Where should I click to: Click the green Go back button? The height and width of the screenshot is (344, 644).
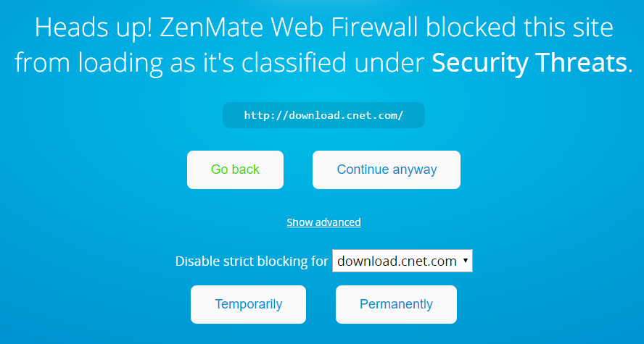point(235,169)
